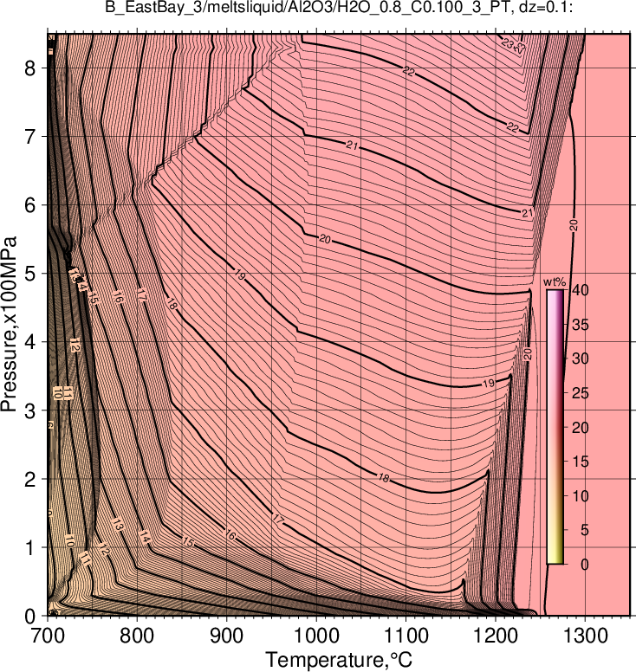The width and height of the screenshot is (636, 672).
Task: Click the 15 label on the colorbar
Action: click(x=581, y=462)
